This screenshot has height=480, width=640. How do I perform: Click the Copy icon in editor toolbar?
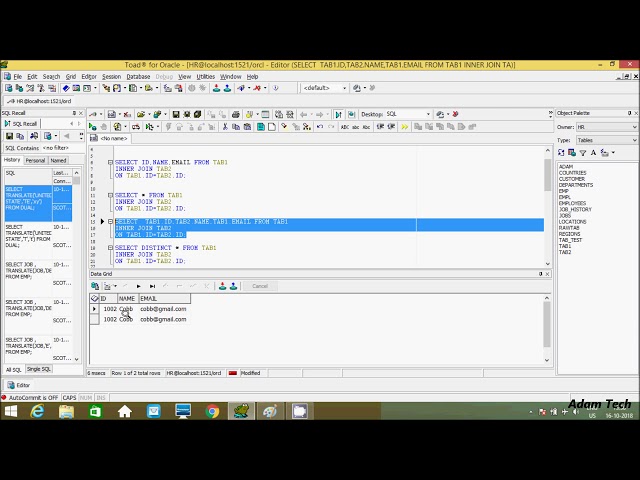(236, 127)
